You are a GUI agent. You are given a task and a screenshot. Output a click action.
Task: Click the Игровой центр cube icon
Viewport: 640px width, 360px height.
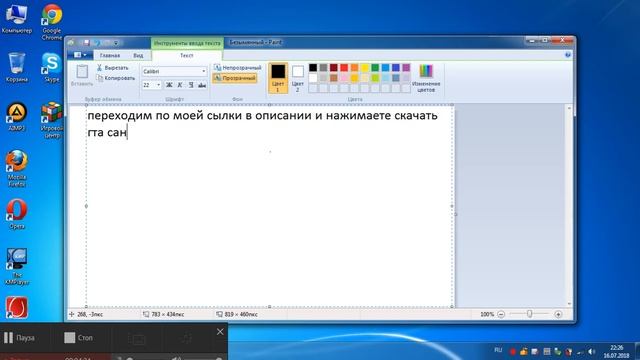coord(52,120)
